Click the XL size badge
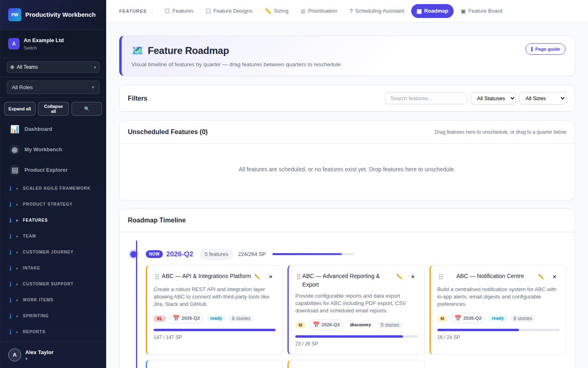The height and width of the screenshot is (368, 588). [160, 319]
